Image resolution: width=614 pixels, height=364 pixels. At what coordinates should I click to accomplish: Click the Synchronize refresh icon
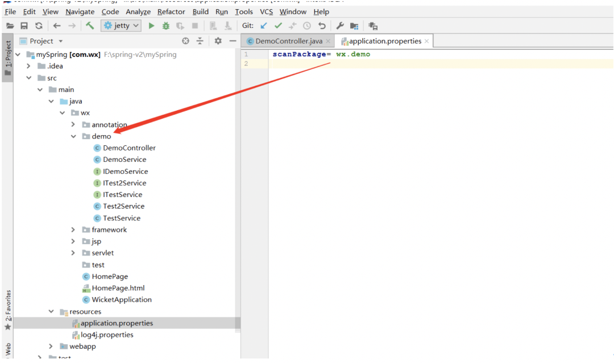[x=39, y=26]
